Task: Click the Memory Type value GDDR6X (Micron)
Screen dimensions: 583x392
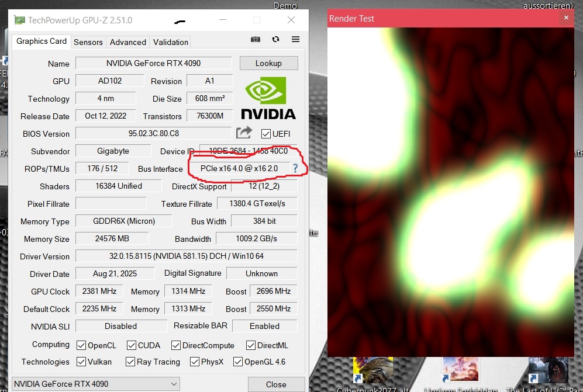Action: coord(124,221)
